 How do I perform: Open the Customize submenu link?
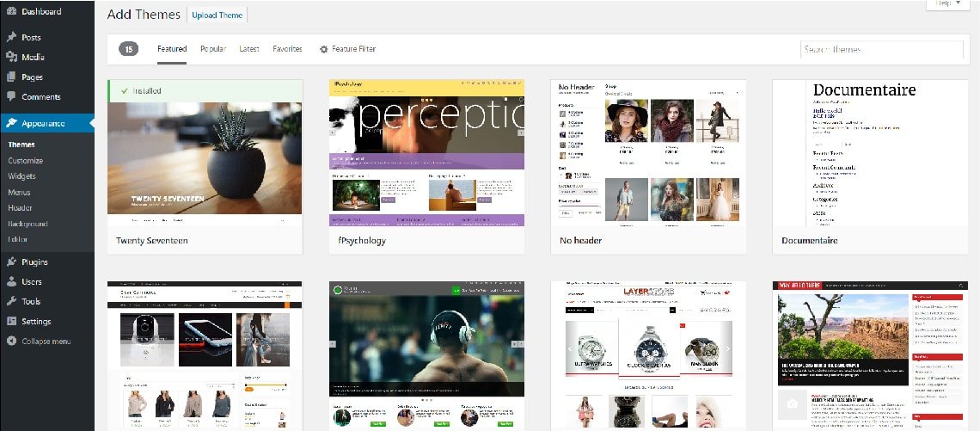pyautogui.click(x=26, y=161)
